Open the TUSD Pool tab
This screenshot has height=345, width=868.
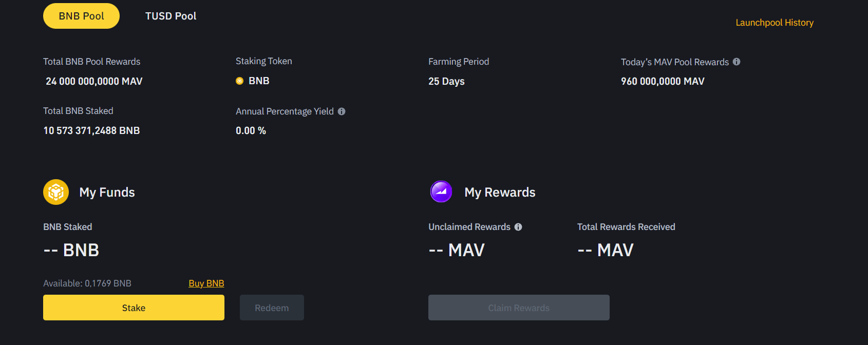[171, 16]
